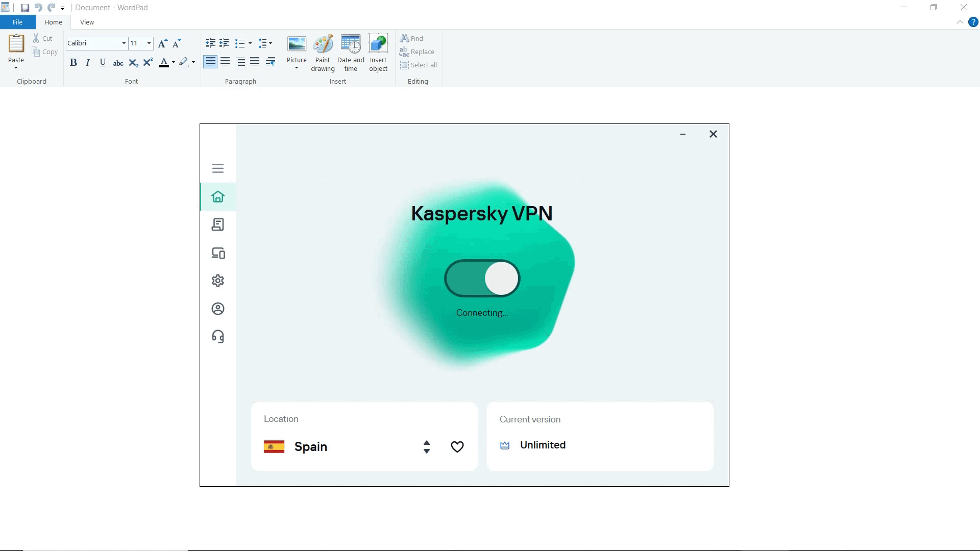Screen dimensions: 980x551
Task: Expand the Spain location selector arrows
Action: pyautogui.click(x=427, y=447)
